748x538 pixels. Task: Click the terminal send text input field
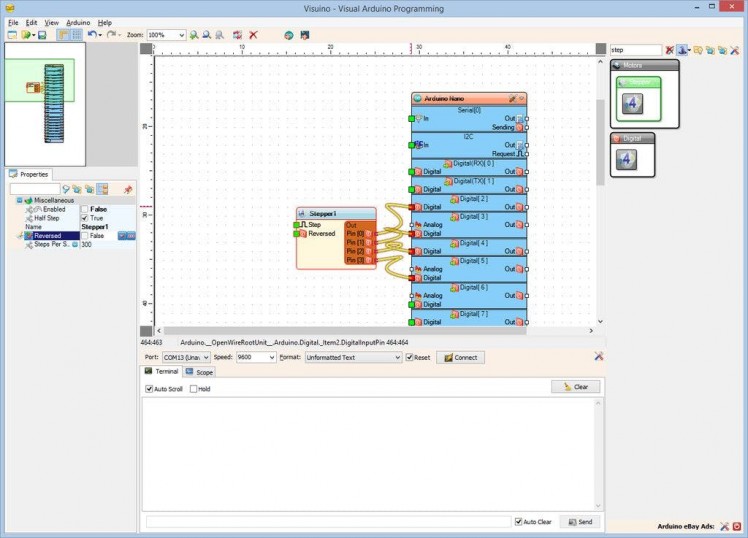(x=328, y=522)
